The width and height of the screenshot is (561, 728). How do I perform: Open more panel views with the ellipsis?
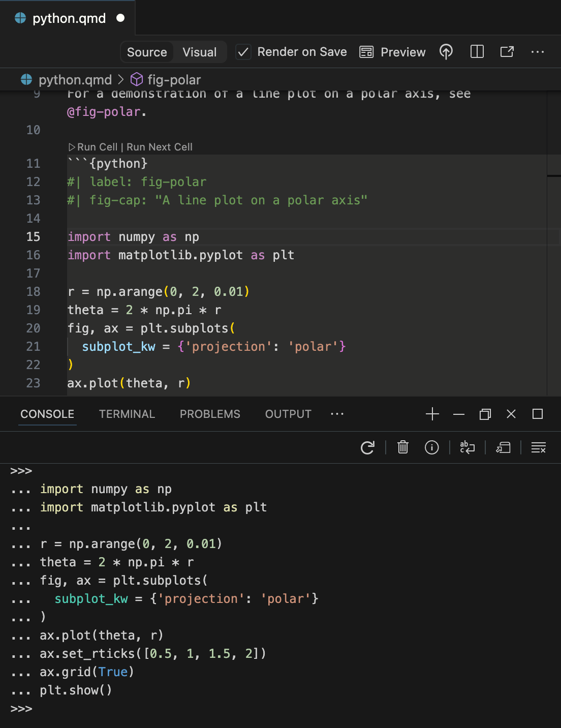(x=337, y=414)
